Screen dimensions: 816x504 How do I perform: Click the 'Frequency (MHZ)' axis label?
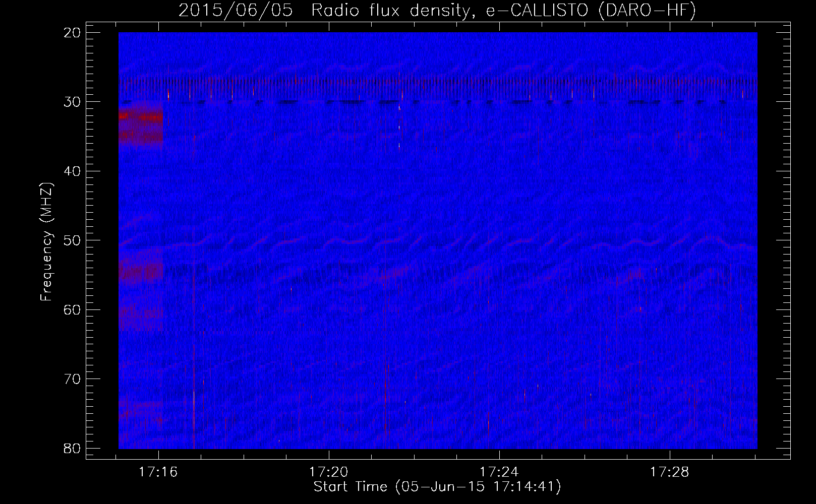[46, 241]
